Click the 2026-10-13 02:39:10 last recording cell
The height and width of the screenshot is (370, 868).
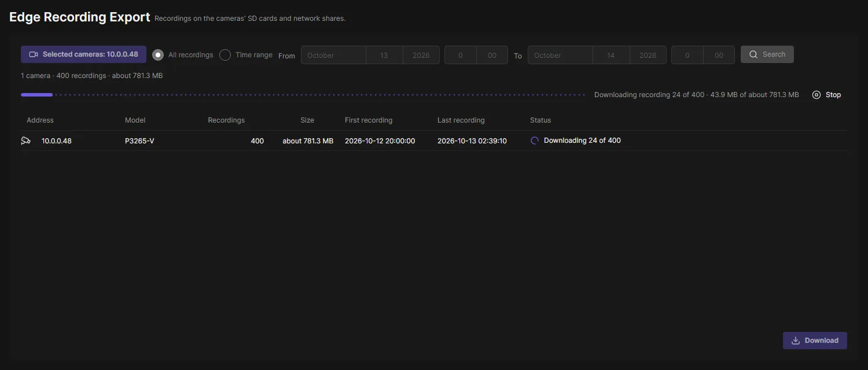pyautogui.click(x=472, y=141)
